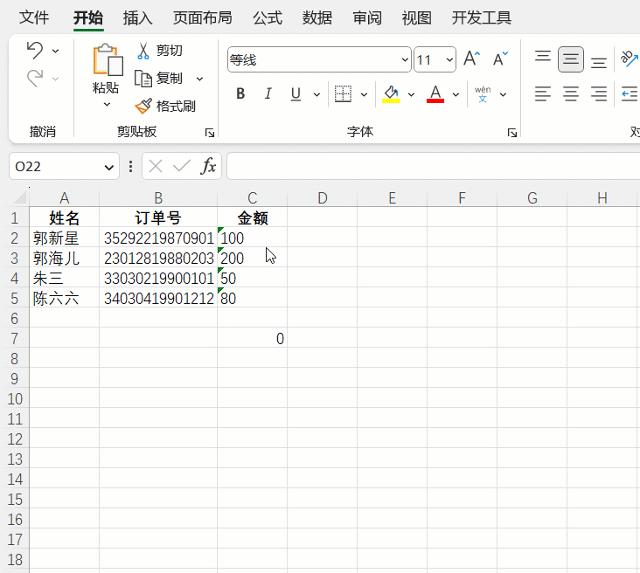This screenshot has height=573, width=640.
Task: Apply yellow fill color bucket
Action: pos(391,94)
